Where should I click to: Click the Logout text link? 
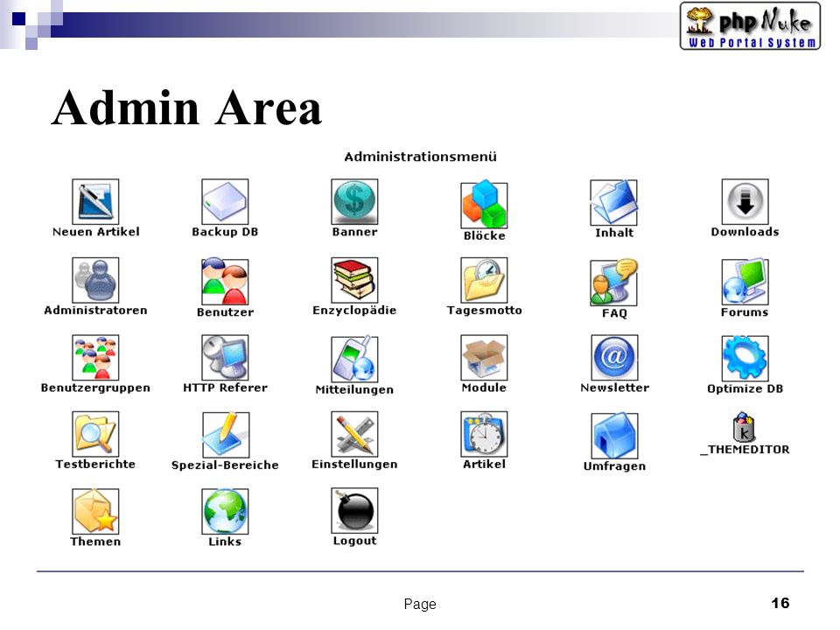(x=354, y=541)
